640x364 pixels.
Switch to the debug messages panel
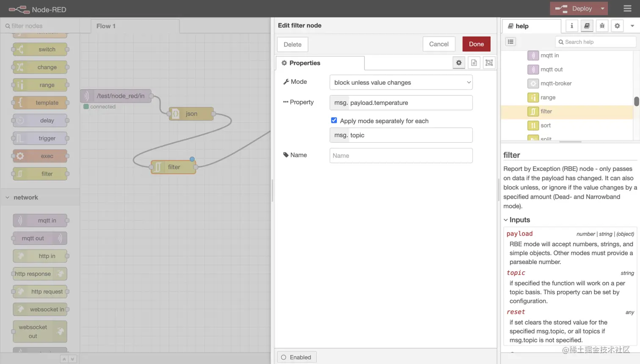[601, 26]
